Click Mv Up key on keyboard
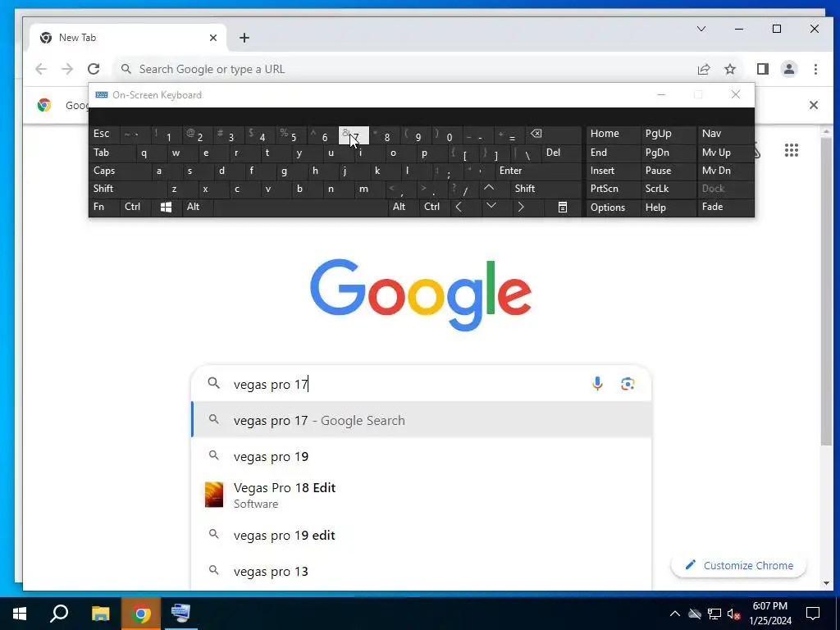Screen dimensions: 840x630 pyautogui.click(x=725, y=153)
